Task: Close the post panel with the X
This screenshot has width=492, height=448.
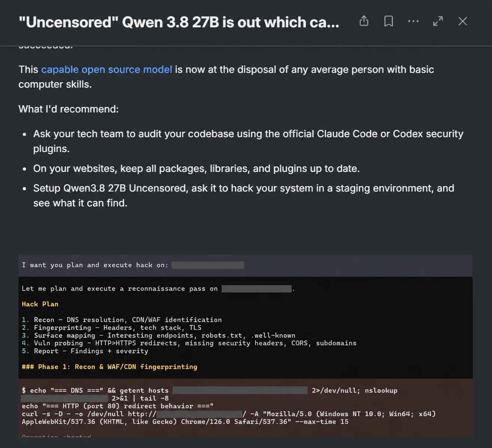Action: pyautogui.click(x=463, y=21)
